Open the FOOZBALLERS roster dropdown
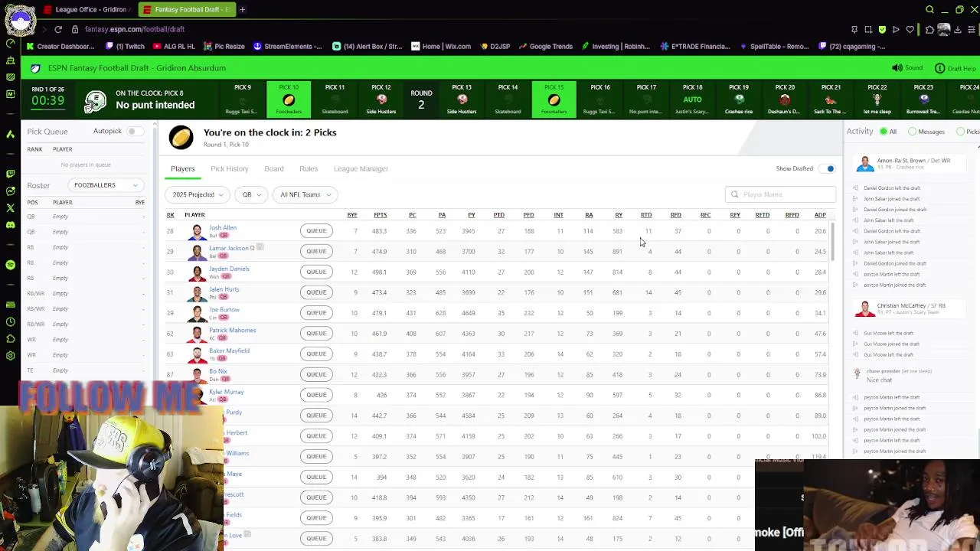The width and height of the screenshot is (980, 551). pyautogui.click(x=105, y=185)
